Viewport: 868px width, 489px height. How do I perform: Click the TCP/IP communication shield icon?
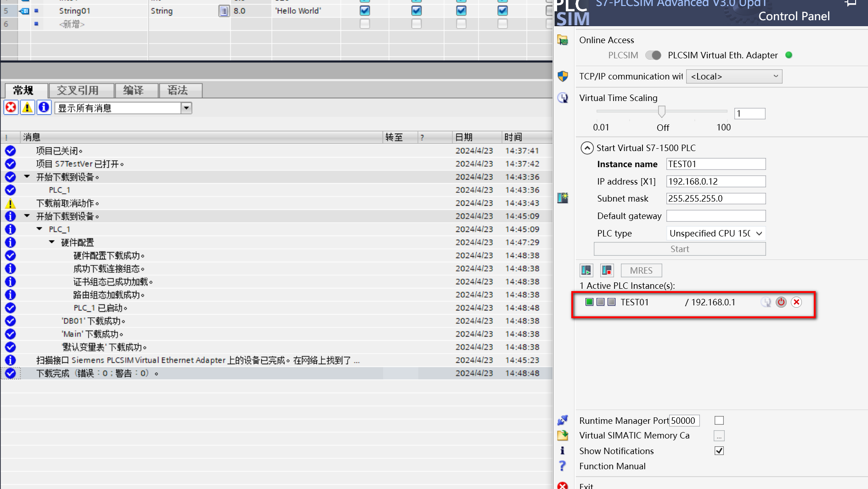pos(563,76)
